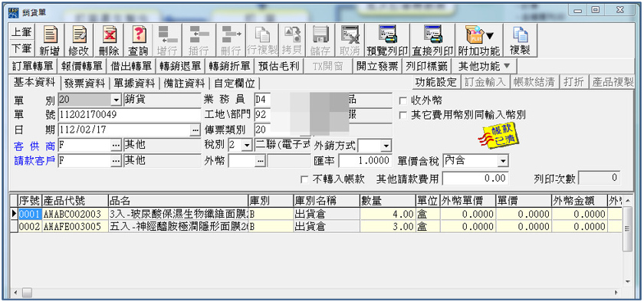Switch to the 發票資料 tab
644x302 pixels.
84,84
